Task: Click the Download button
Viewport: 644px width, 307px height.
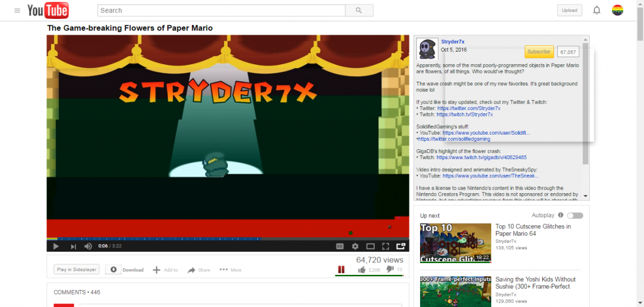Action: pyautogui.click(x=125, y=270)
